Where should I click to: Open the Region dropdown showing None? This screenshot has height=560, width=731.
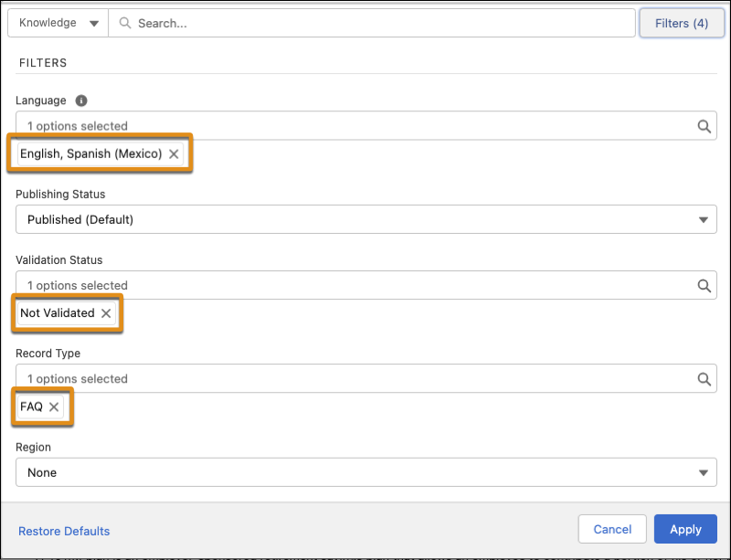703,472
